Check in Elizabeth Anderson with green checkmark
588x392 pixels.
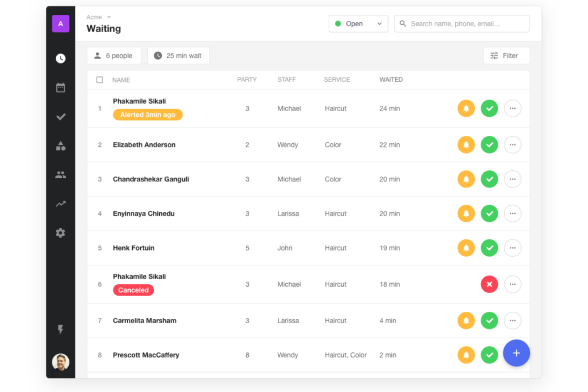tap(489, 145)
